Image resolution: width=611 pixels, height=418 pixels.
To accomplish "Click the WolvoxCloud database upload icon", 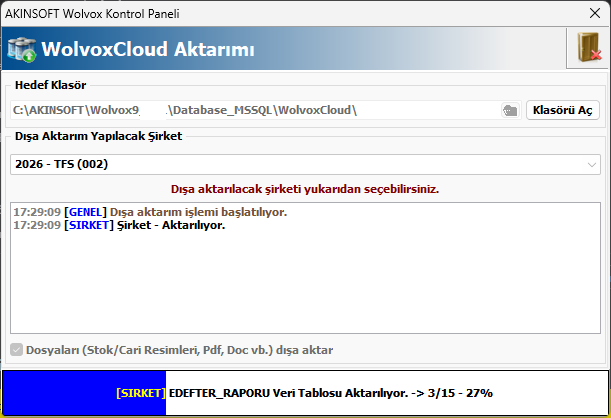I will click(x=22, y=49).
